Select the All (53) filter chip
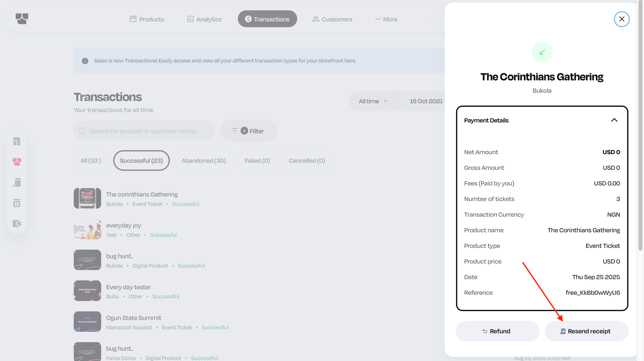 click(91, 161)
